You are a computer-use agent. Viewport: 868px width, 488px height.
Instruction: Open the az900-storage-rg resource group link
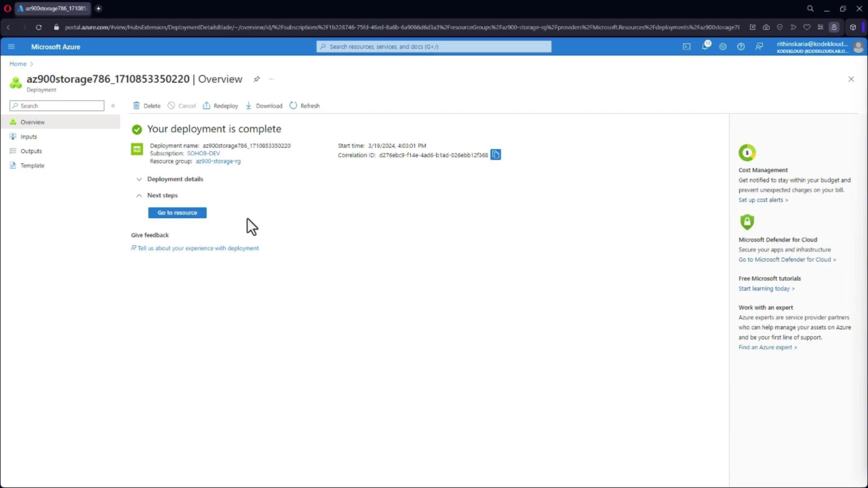click(218, 161)
